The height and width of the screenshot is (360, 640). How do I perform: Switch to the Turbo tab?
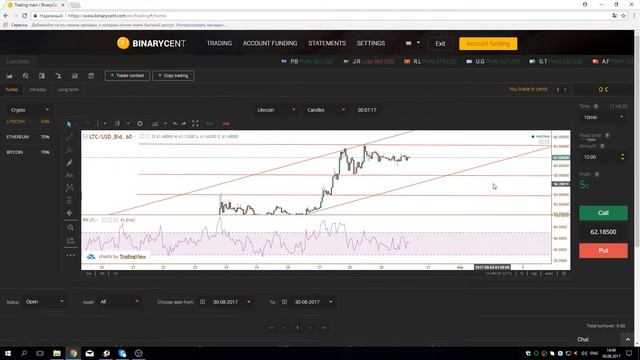coord(12,90)
